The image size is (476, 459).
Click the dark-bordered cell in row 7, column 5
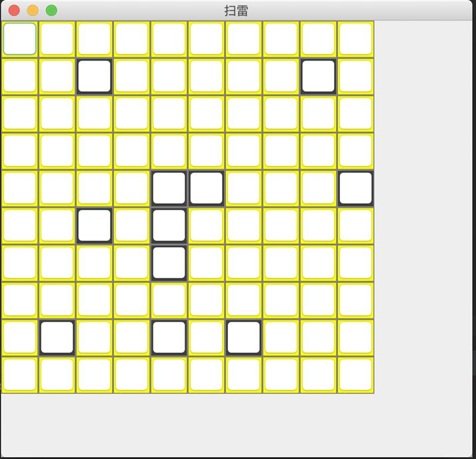[169, 263]
